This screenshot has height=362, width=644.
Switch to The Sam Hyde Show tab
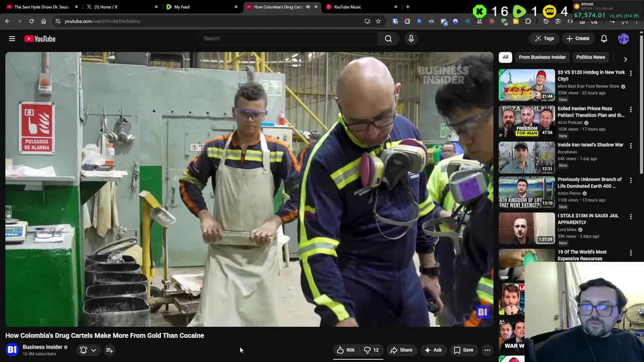[x=41, y=7]
